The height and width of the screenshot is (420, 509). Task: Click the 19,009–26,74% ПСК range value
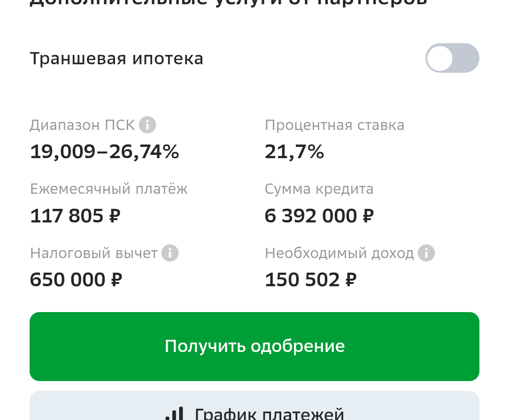coord(105,152)
